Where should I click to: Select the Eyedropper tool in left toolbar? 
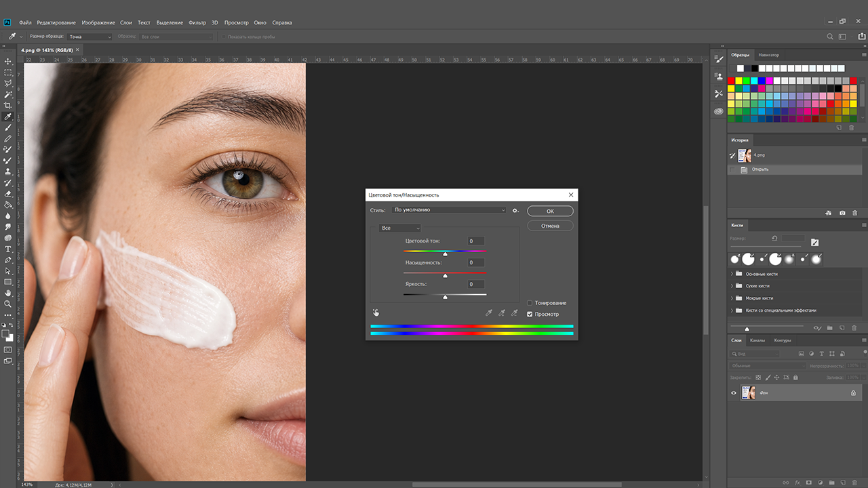tap(8, 117)
